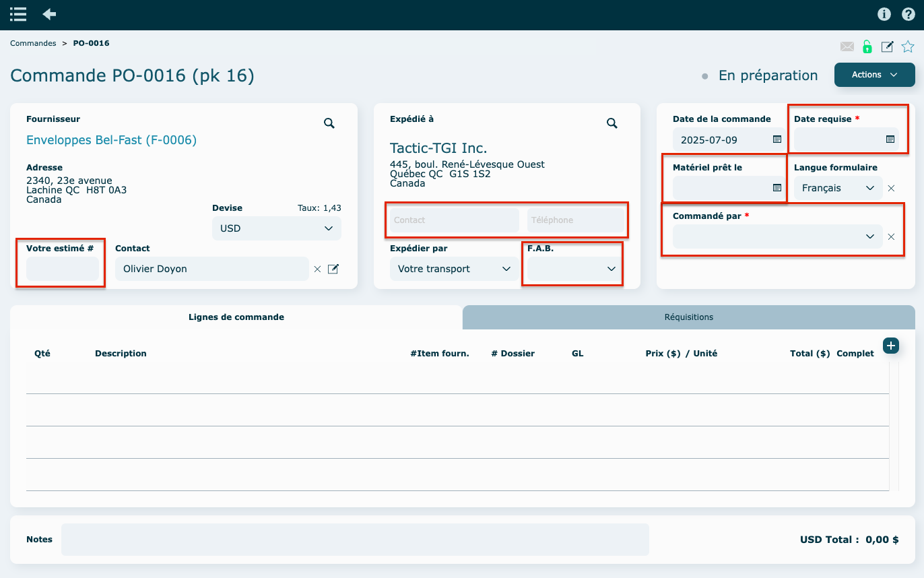Open the Langue formulaire dropdown

point(838,188)
